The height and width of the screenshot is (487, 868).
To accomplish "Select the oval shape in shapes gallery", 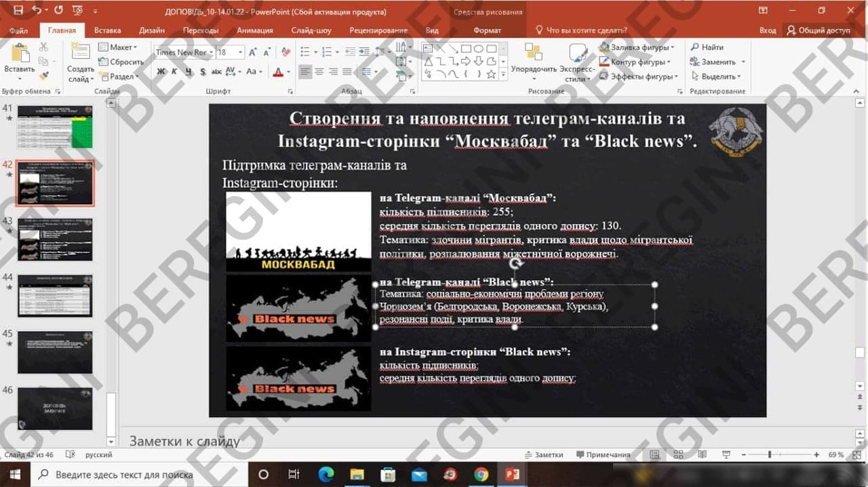I will pyautogui.click(x=478, y=49).
